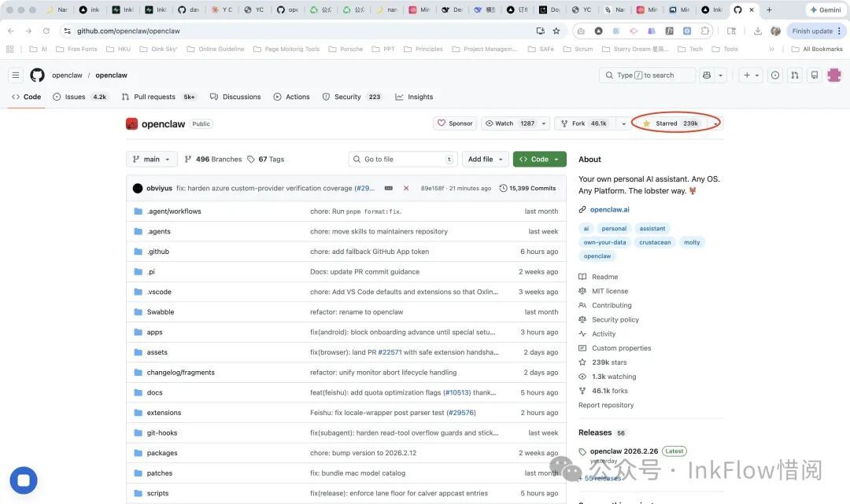
Task: Open the docs folder
Action: click(154, 392)
